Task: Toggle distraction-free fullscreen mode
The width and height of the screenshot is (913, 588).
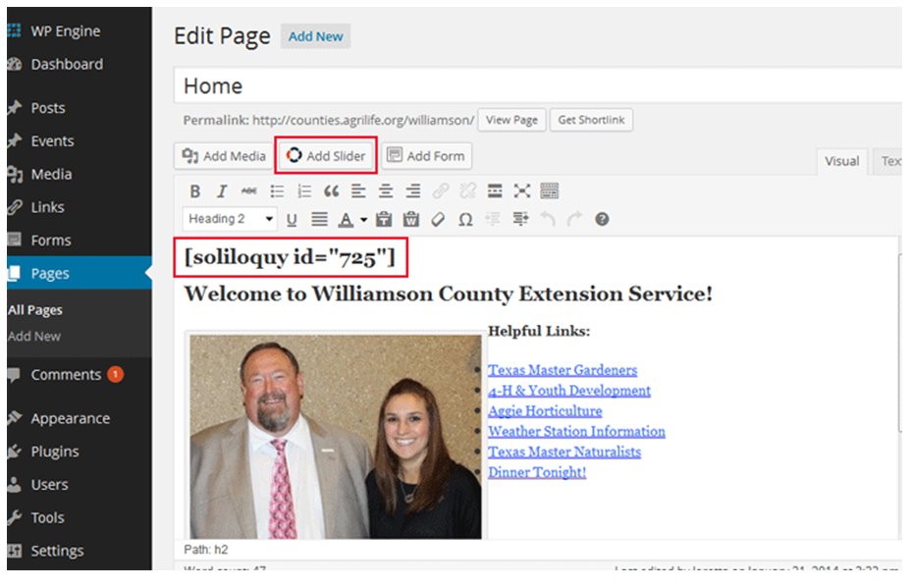Action: 521,191
